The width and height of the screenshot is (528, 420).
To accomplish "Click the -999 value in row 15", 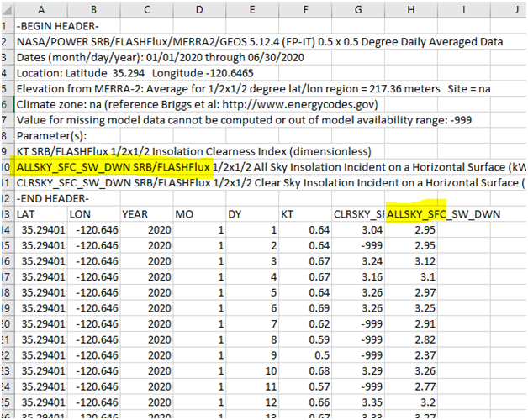I will pos(358,245).
